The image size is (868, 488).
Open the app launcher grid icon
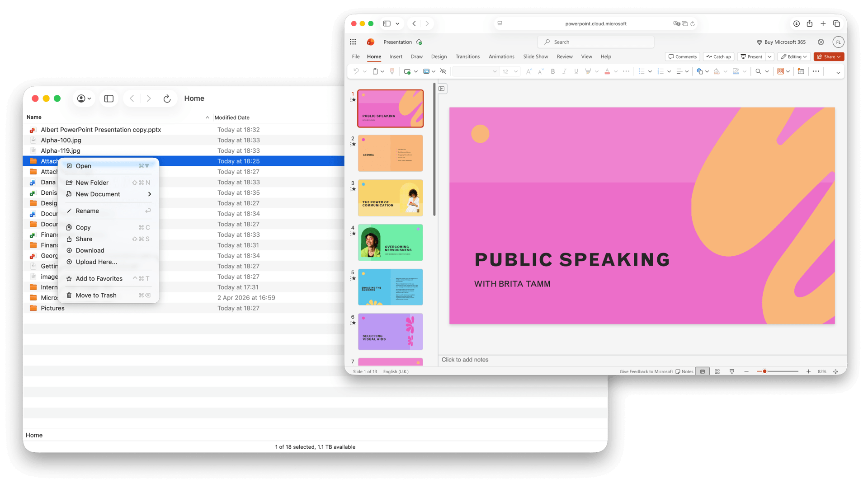pos(353,42)
